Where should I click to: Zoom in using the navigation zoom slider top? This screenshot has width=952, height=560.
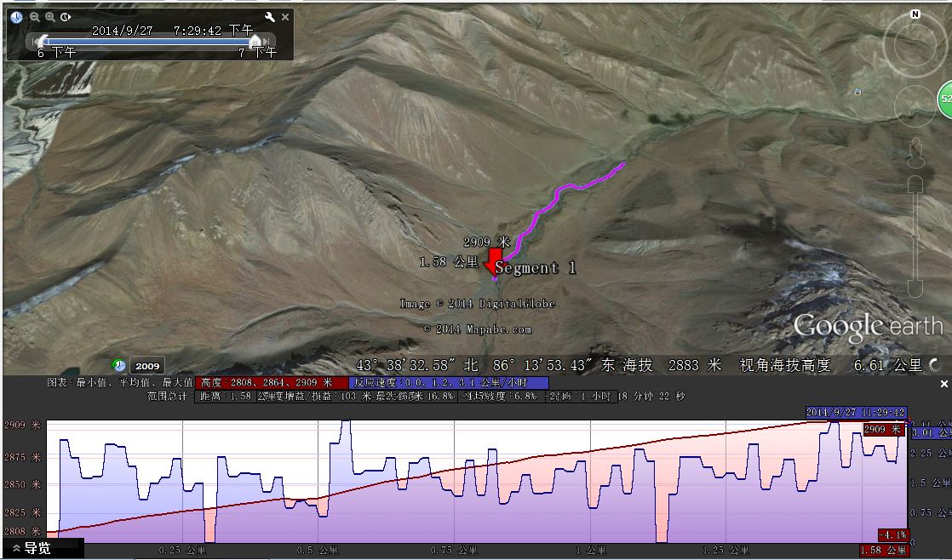point(915,184)
